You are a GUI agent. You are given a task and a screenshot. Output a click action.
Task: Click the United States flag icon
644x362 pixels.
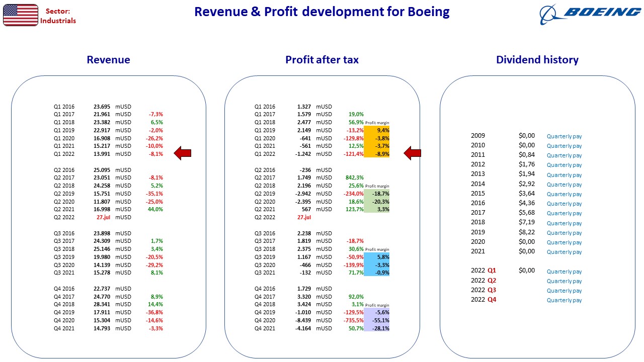tap(21, 15)
